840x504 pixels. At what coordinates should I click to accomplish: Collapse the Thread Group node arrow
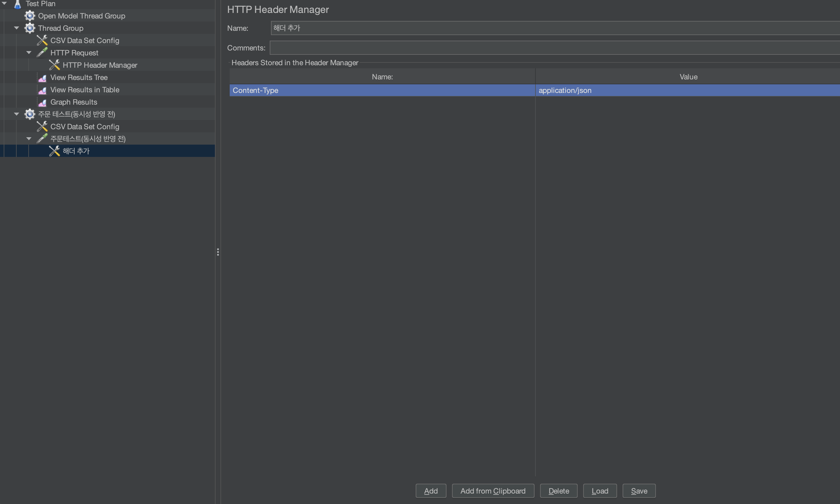tap(17, 28)
